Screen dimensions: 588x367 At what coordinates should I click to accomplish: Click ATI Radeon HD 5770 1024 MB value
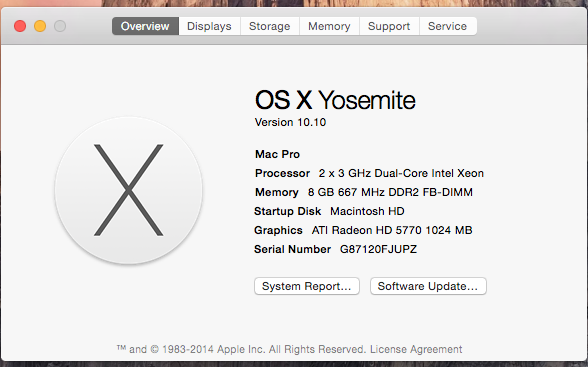tap(392, 230)
